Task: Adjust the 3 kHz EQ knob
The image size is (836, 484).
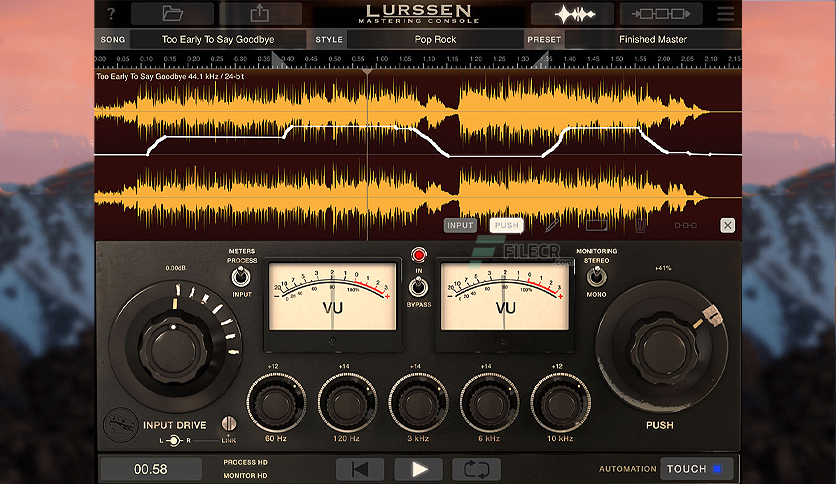Action: [x=418, y=402]
